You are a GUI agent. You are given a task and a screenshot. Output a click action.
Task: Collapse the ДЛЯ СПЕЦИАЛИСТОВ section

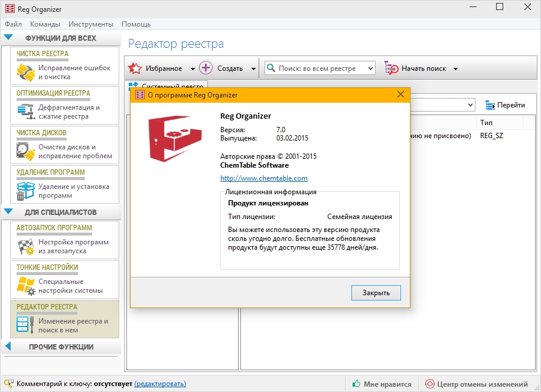point(9,211)
